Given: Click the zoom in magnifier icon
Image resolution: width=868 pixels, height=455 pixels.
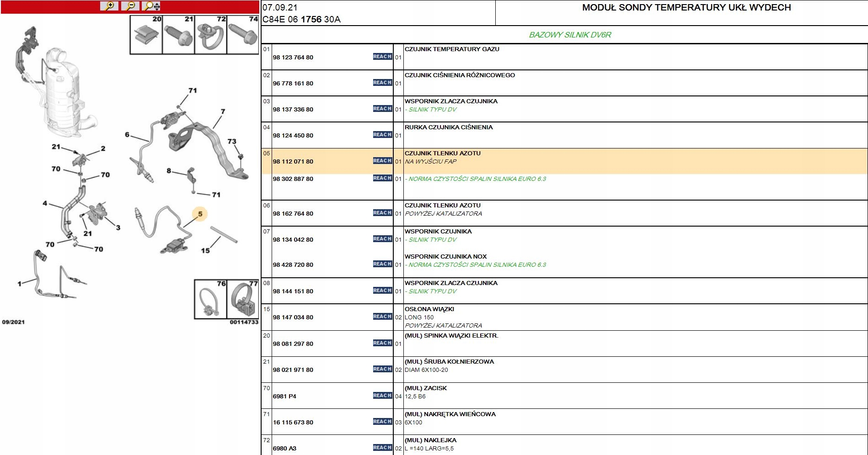Looking at the screenshot, I should point(109,6).
